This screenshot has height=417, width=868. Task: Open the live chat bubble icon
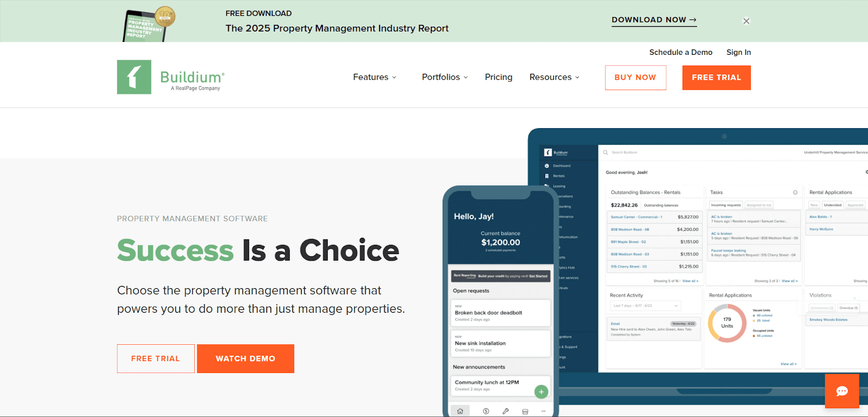[x=842, y=391]
